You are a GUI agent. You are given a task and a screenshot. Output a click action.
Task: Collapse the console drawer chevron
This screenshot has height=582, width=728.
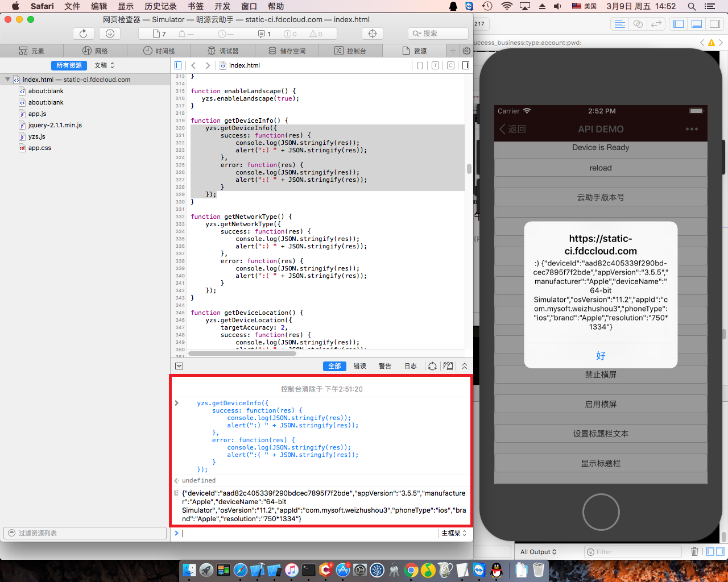pos(465,366)
